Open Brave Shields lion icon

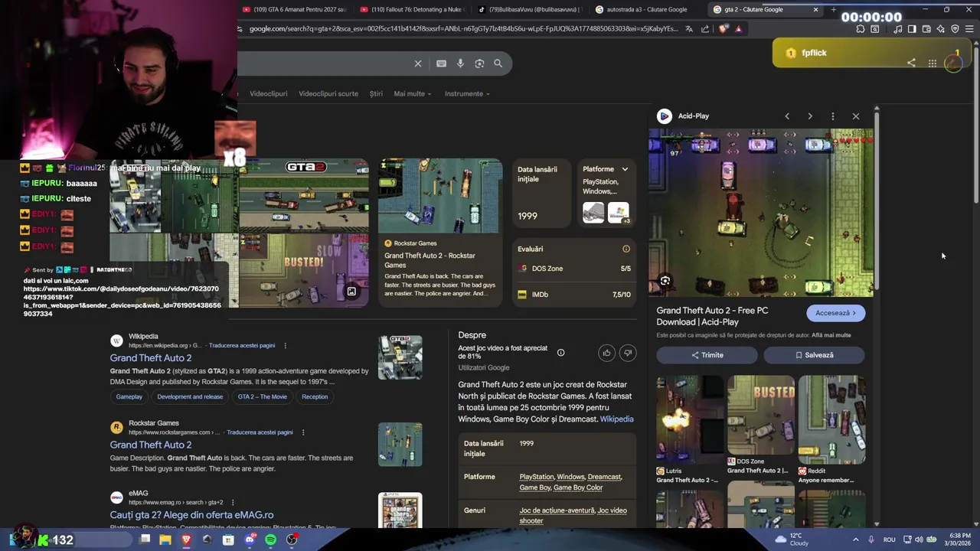click(724, 29)
